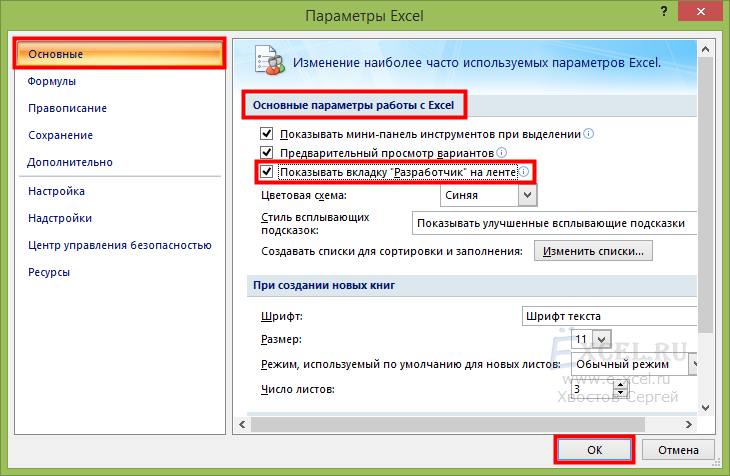
Task: Open default view dropdown showing Обычный режим
Action: coord(635,364)
